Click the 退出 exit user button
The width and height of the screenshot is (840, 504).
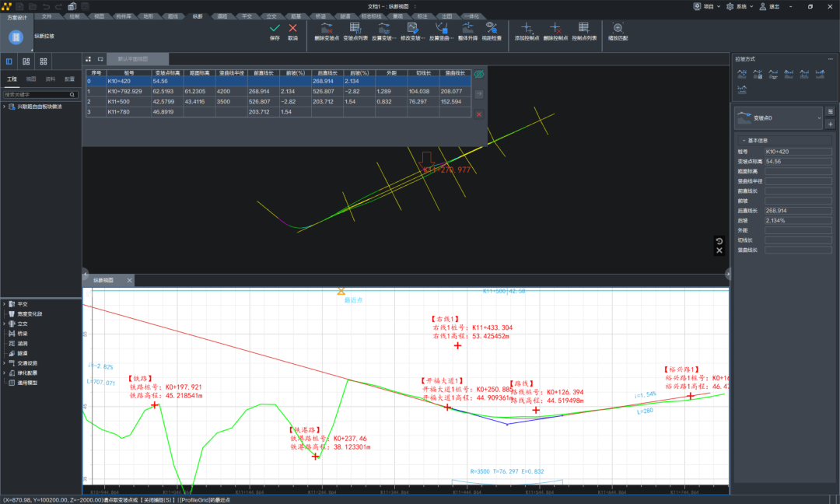[x=769, y=6]
